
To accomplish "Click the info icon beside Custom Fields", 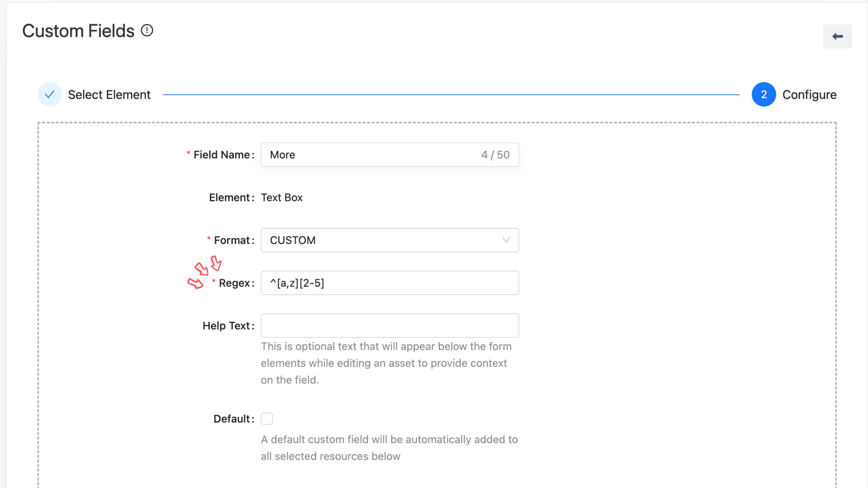I will pos(147,30).
